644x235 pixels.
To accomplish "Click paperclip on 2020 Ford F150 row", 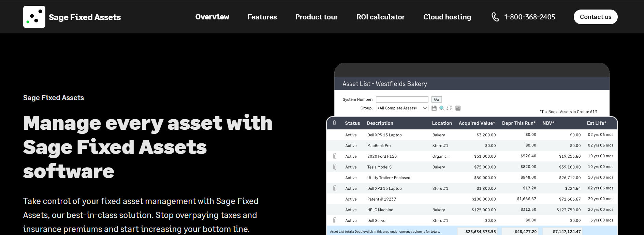I will coord(335,156).
